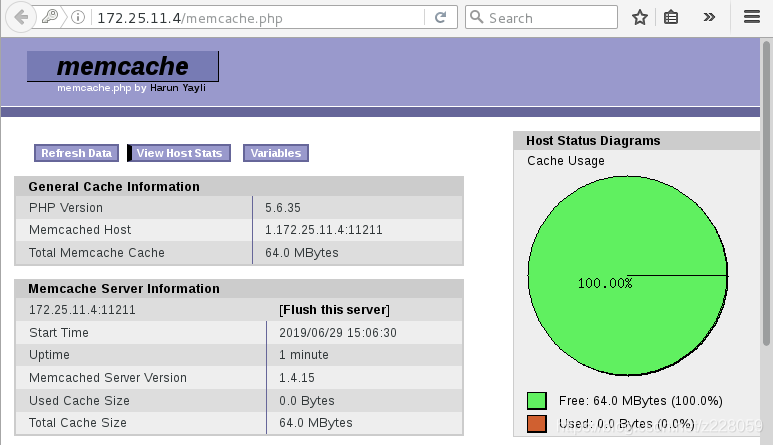
Task: Click Free: 64.0 MBytes (100.0%) legend text
Action: point(640,401)
